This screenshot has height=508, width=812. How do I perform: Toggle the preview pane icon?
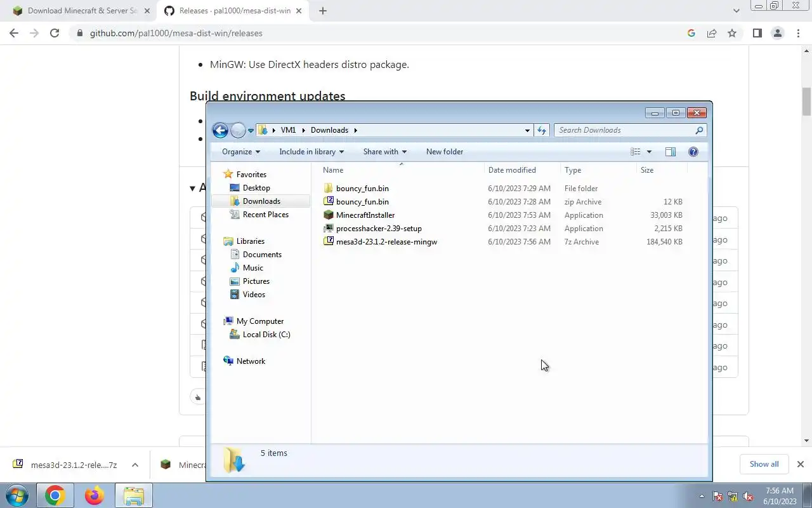click(x=671, y=152)
